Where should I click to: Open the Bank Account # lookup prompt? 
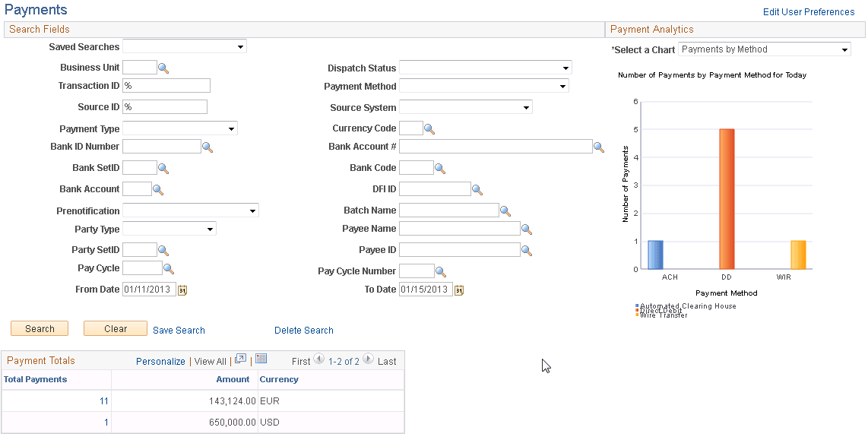(x=600, y=146)
